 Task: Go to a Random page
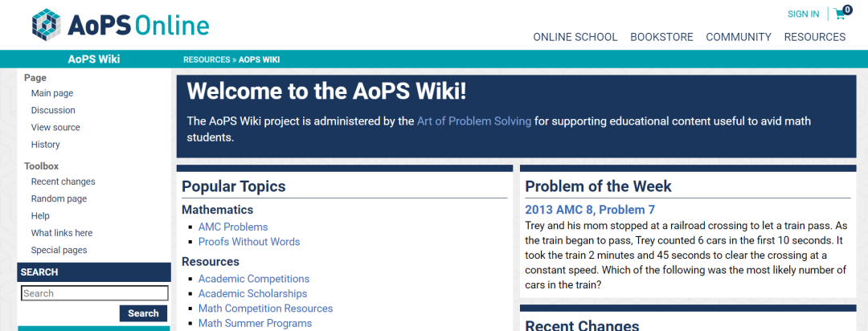tap(59, 198)
